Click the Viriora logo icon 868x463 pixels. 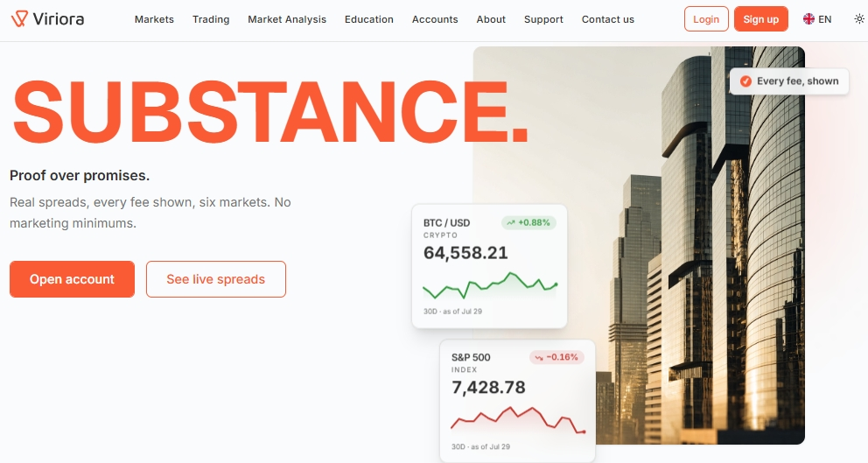coord(19,19)
